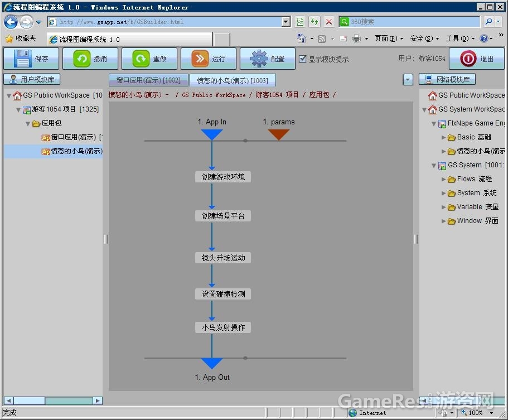The width and height of the screenshot is (508, 420).
Task: Click the right panel splitter handle
Action: pos(416,239)
